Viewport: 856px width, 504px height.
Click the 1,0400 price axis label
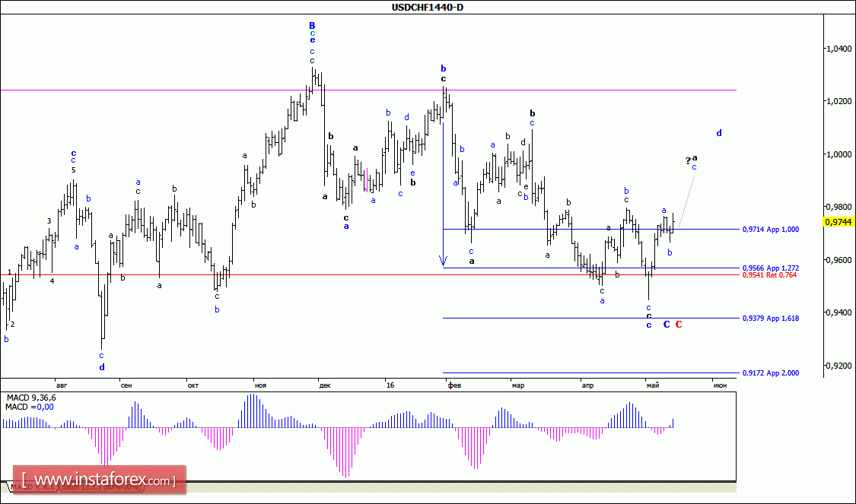click(x=838, y=49)
